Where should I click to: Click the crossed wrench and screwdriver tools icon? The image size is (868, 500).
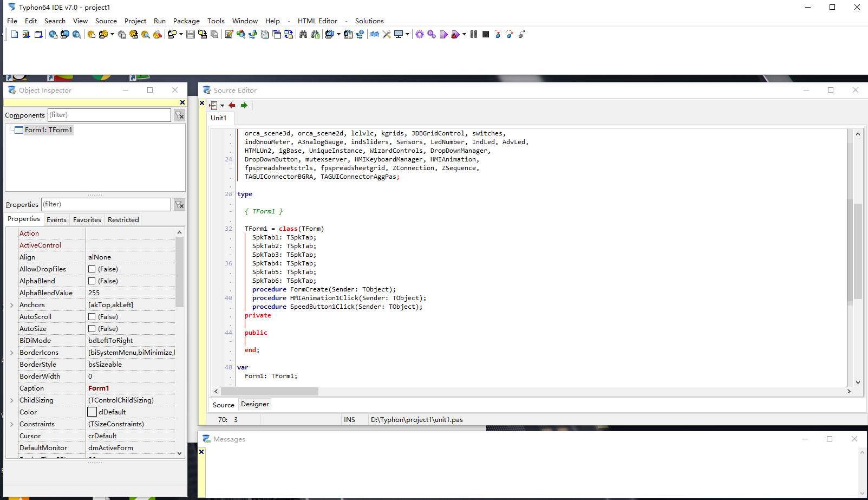[x=387, y=34]
